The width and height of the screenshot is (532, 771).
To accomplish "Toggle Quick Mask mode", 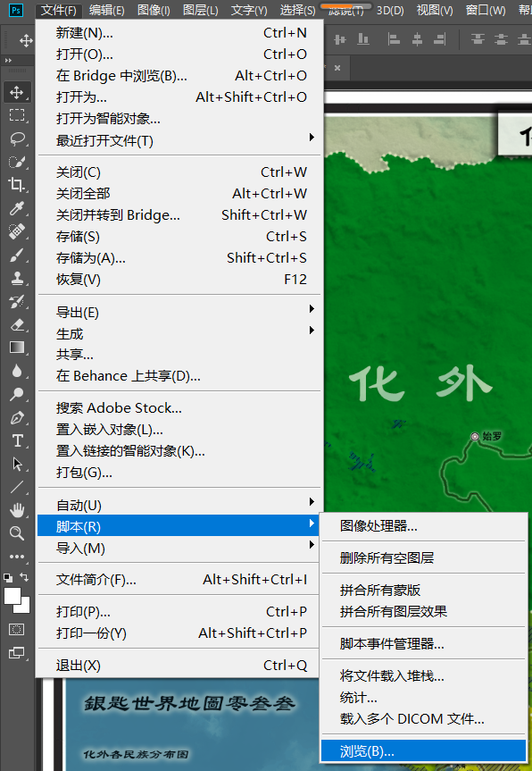I will 17,629.
